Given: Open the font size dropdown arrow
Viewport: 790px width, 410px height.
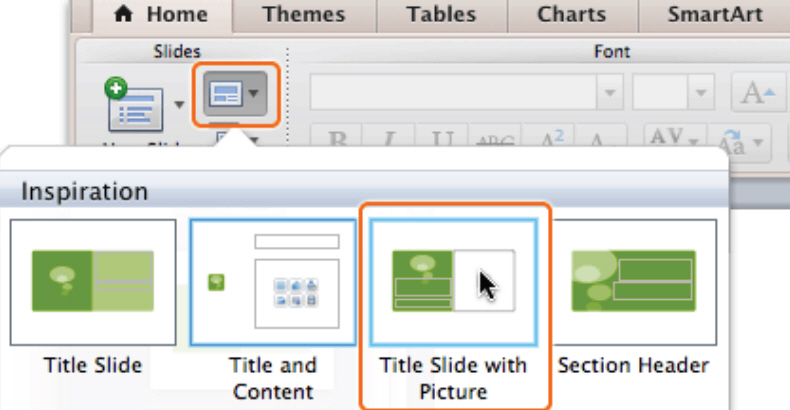Looking at the screenshot, I should point(701,93).
